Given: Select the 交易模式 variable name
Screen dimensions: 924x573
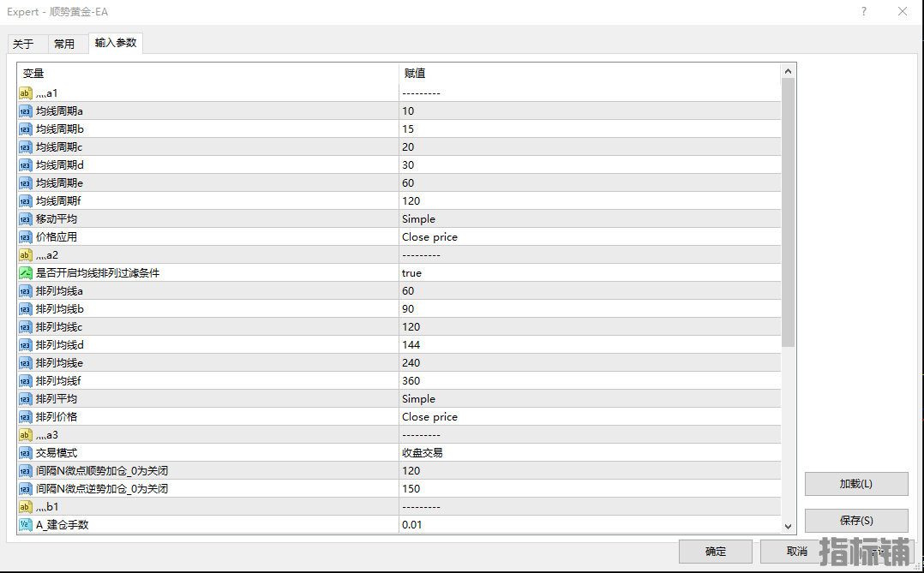Looking at the screenshot, I should (57, 453).
